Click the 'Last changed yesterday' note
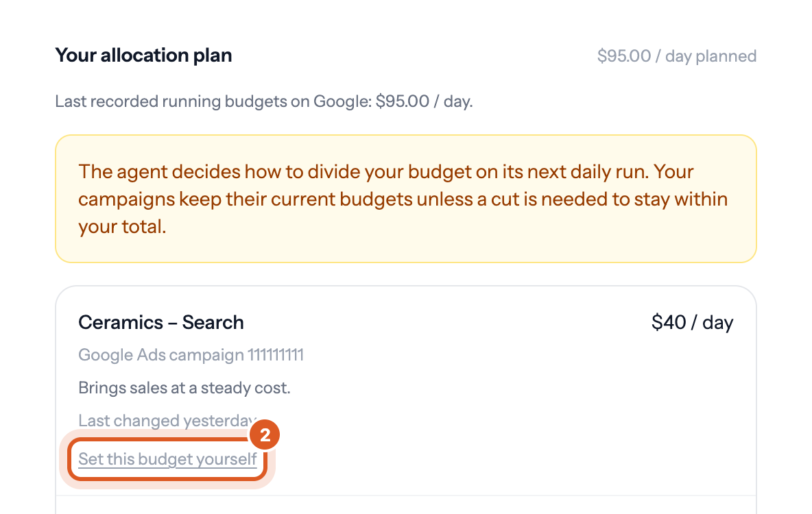The height and width of the screenshot is (514, 812). [168, 420]
